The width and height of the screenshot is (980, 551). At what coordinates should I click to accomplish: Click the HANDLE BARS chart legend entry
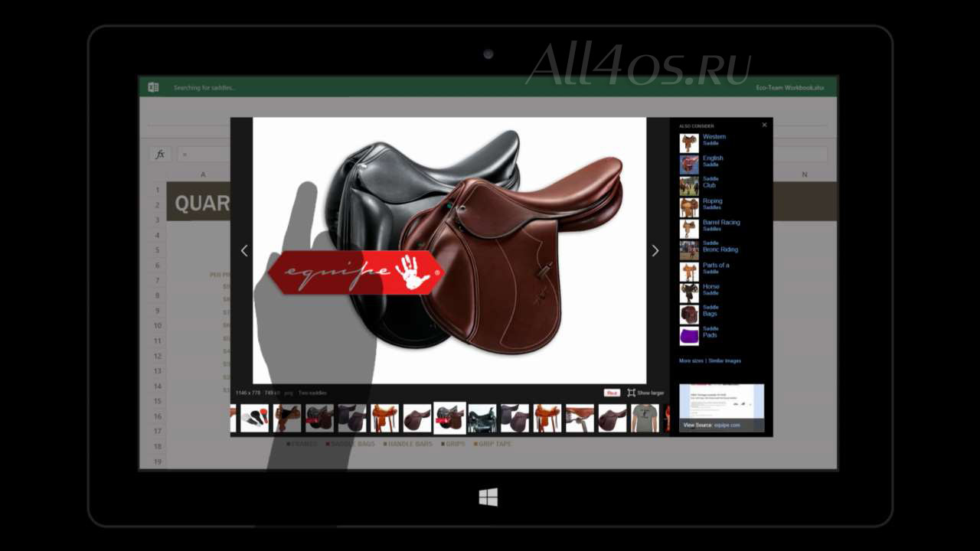(407, 444)
